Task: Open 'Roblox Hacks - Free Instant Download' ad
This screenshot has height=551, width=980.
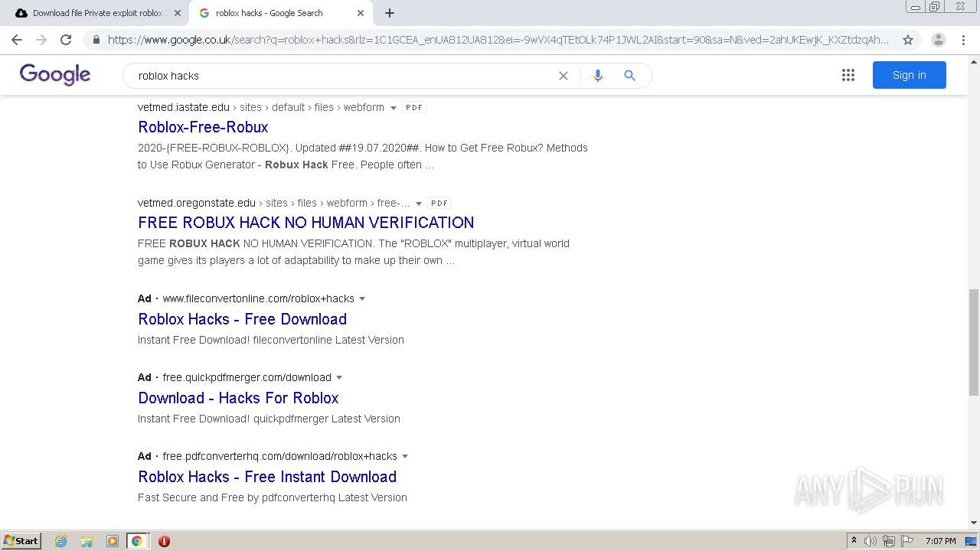Action: tap(267, 477)
